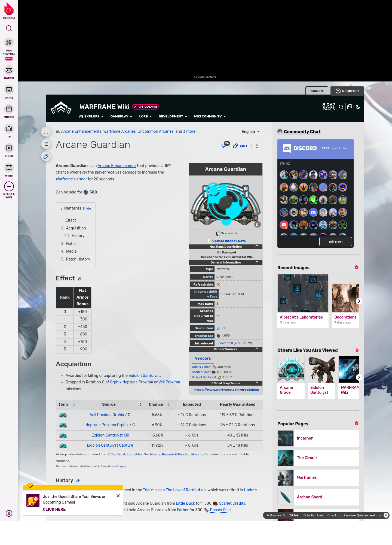Close the Join the Quest popup

[118, 496]
